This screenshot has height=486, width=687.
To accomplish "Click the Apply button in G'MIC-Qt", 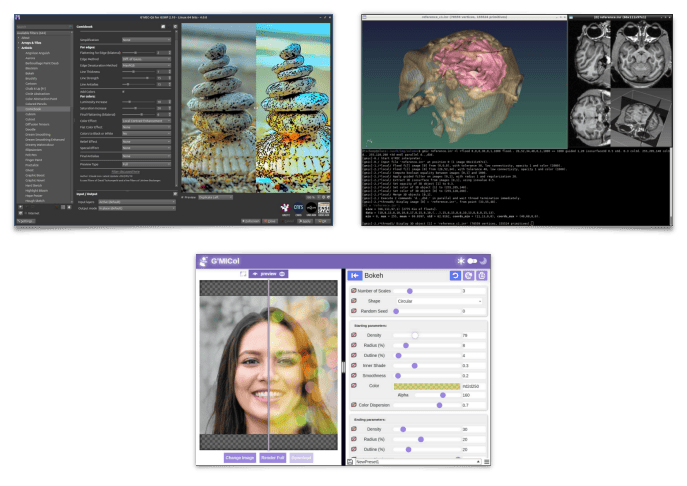I will pos(306,221).
